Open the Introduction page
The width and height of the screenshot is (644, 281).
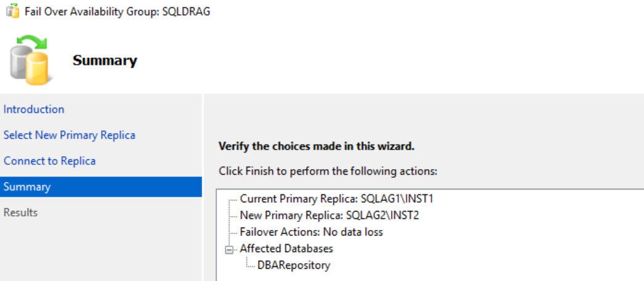pos(34,109)
